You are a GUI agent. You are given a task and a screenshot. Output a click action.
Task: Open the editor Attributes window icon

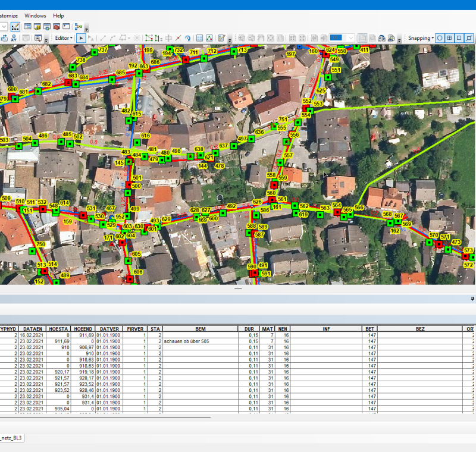pyautogui.click(x=199, y=38)
